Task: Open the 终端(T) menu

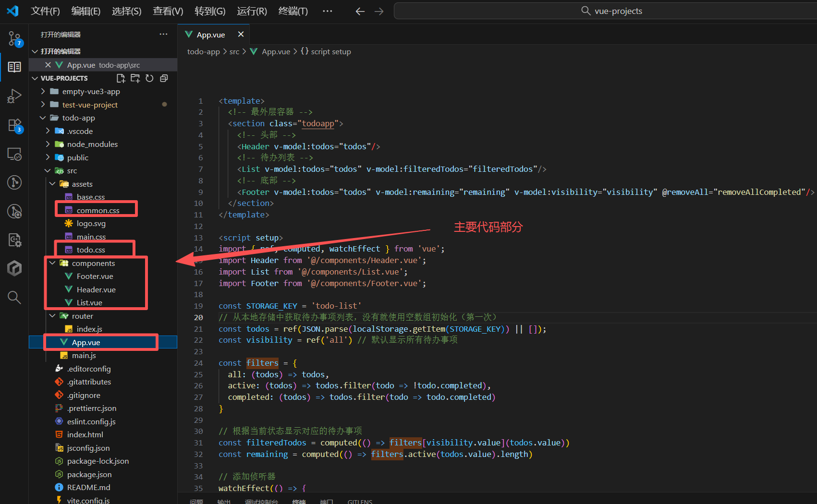Action: 293,11
